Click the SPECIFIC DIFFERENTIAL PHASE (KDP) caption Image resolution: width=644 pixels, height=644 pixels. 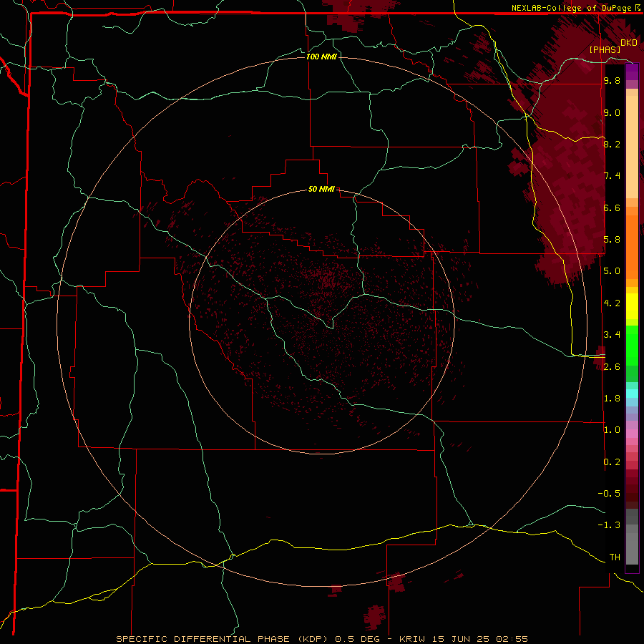(x=223, y=639)
